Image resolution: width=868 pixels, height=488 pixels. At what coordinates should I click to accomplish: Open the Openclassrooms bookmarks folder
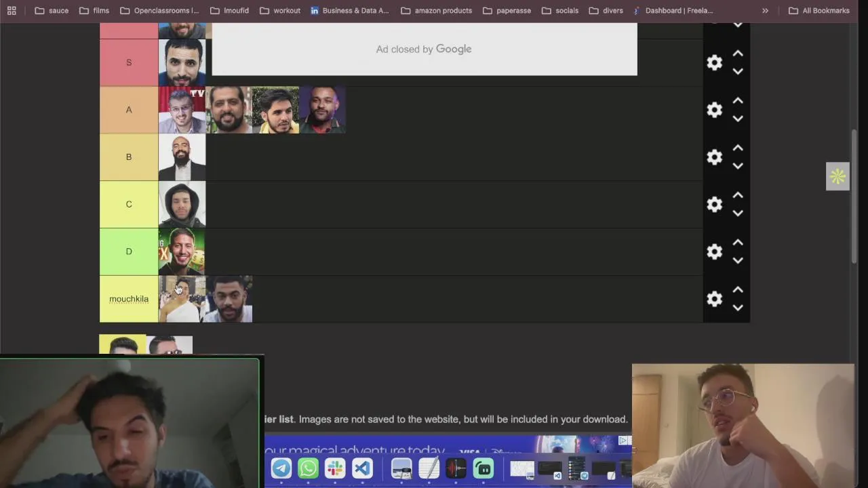[x=159, y=11]
